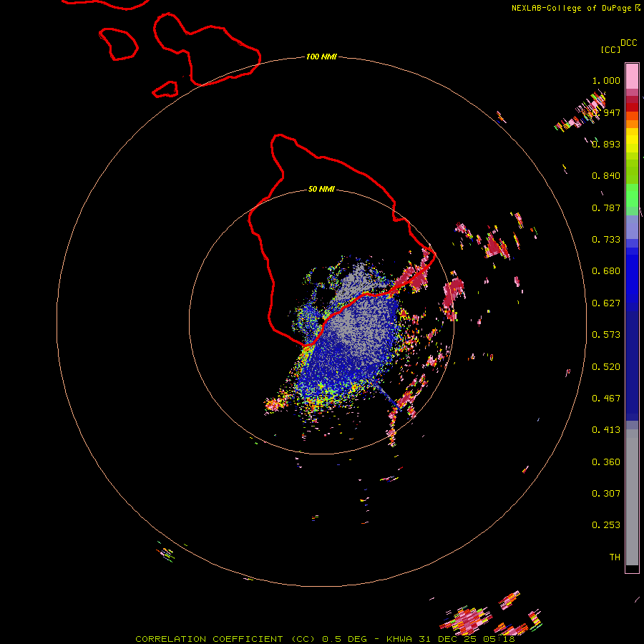Screen dimensions: 644x644
Task: Select the 0.787 scale value
Action: 606,208
